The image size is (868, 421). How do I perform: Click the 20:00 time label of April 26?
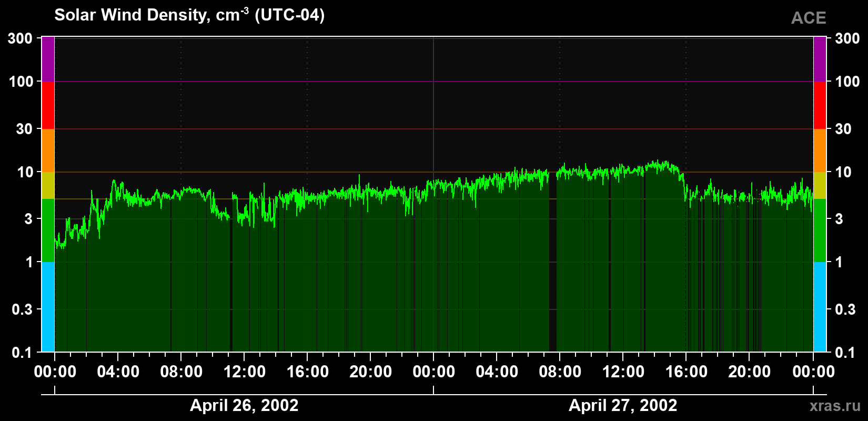click(x=370, y=372)
